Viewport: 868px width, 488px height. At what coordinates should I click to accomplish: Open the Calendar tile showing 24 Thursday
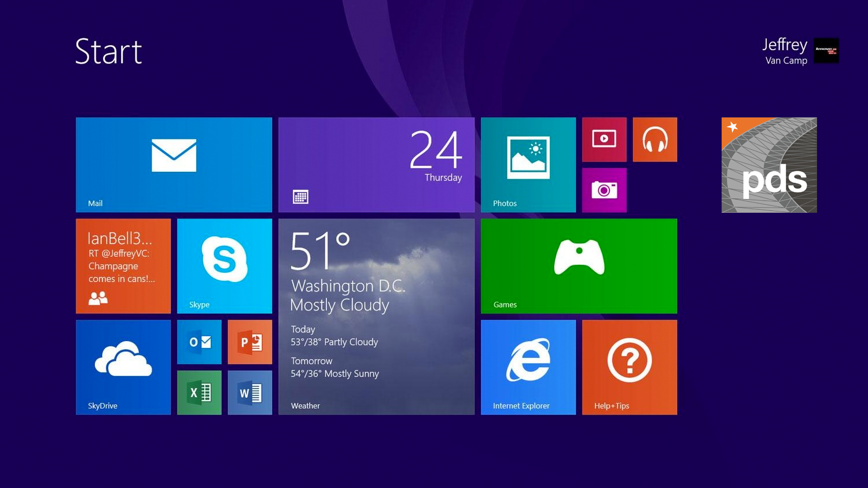[376, 165]
